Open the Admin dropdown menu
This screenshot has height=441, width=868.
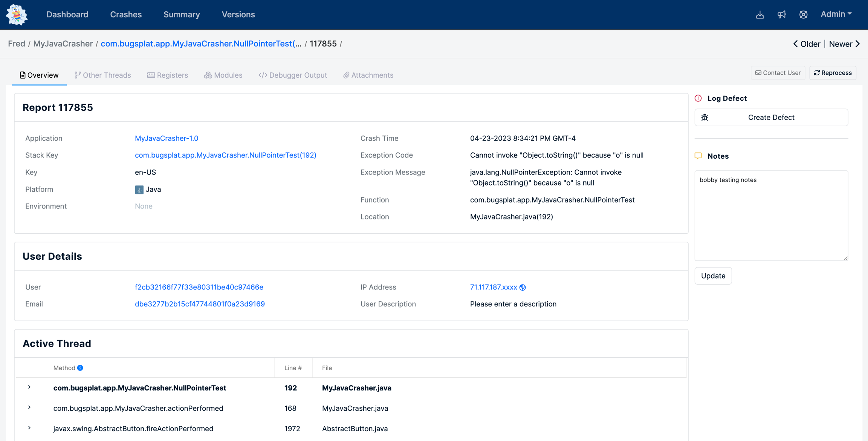(x=836, y=14)
